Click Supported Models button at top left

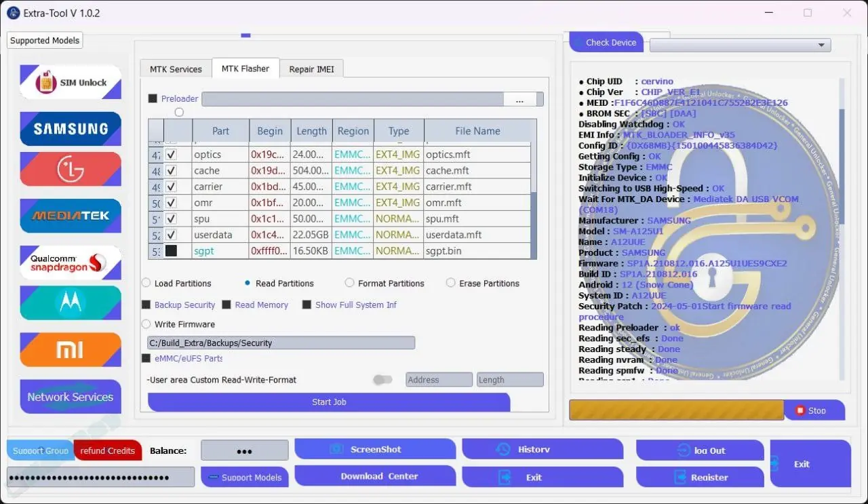(45, 41)
